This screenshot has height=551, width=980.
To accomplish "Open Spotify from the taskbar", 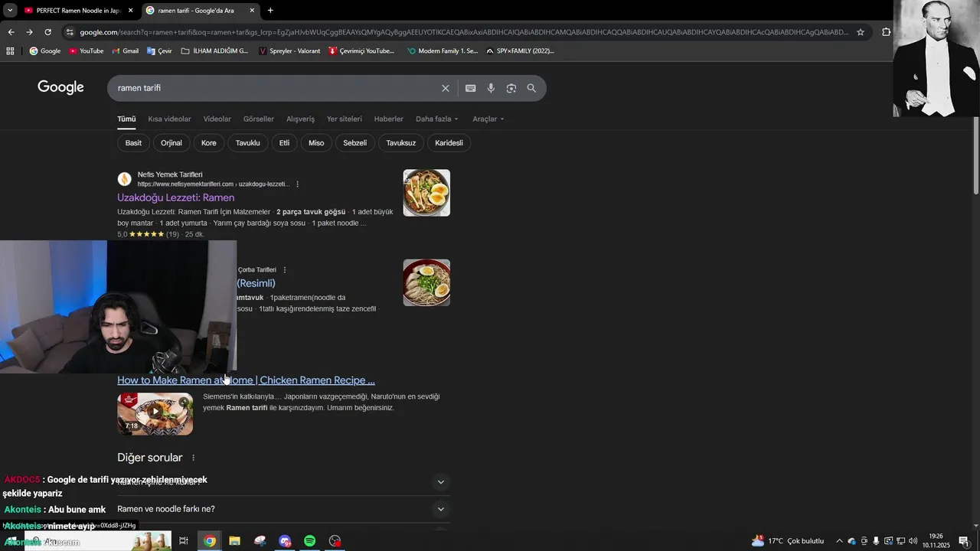I will click(309, 541).
